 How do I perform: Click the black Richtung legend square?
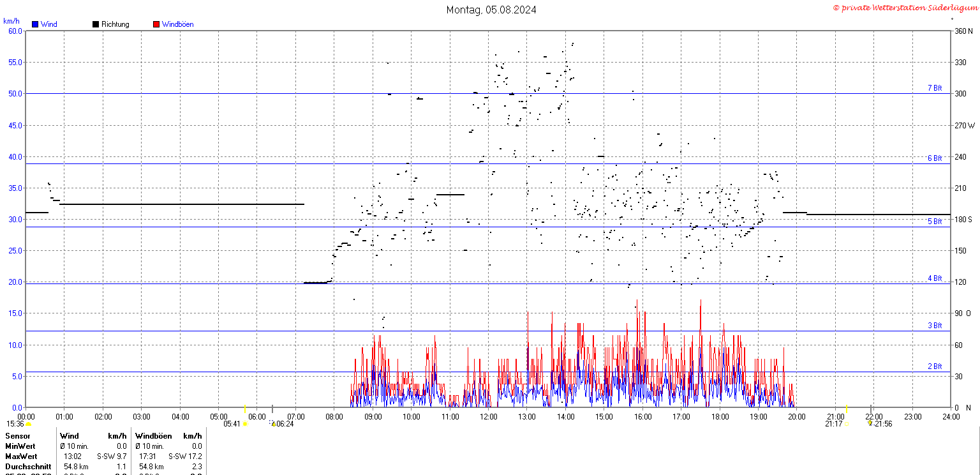point(96,24)
